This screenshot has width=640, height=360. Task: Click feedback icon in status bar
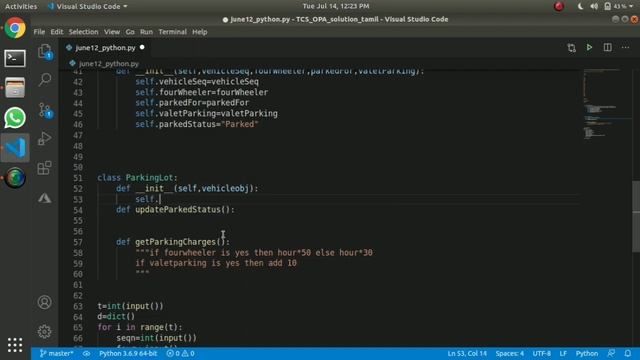pos(611,353)
